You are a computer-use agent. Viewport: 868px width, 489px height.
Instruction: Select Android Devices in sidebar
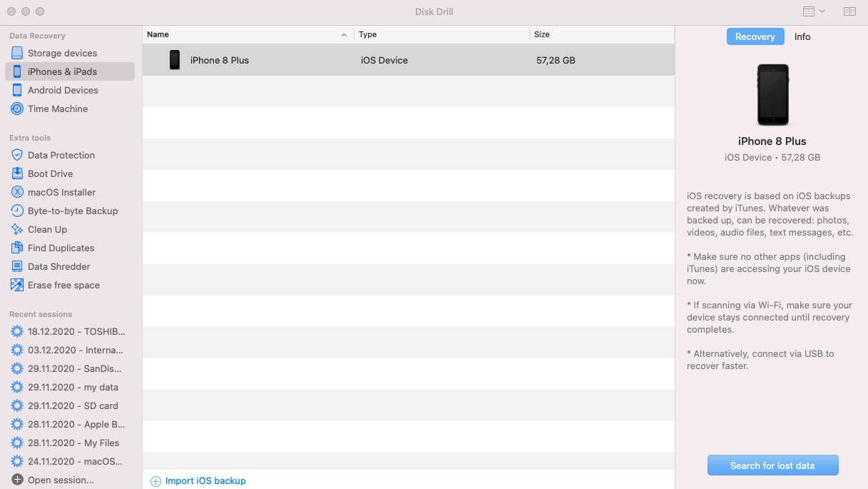click(x=70, y=90)
